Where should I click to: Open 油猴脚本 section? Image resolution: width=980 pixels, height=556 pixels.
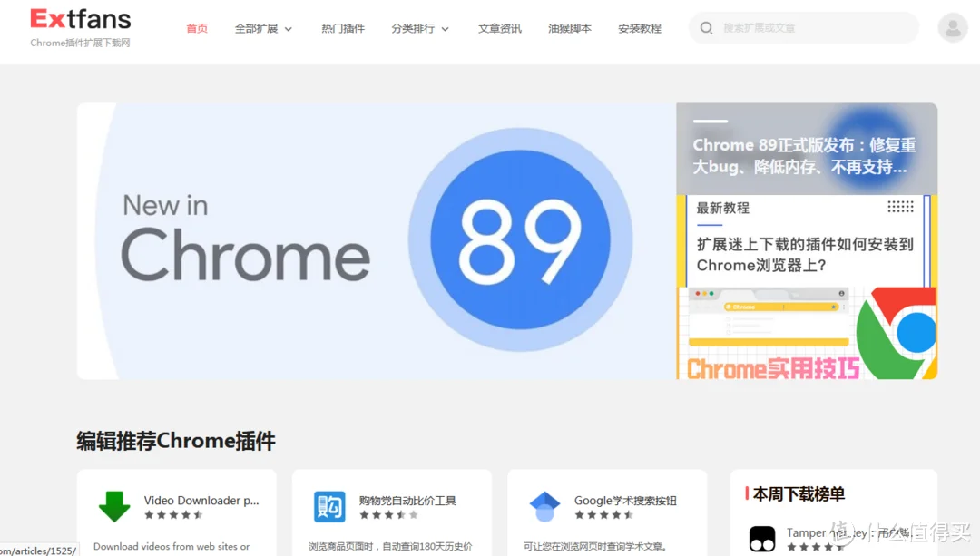(569, 28)
